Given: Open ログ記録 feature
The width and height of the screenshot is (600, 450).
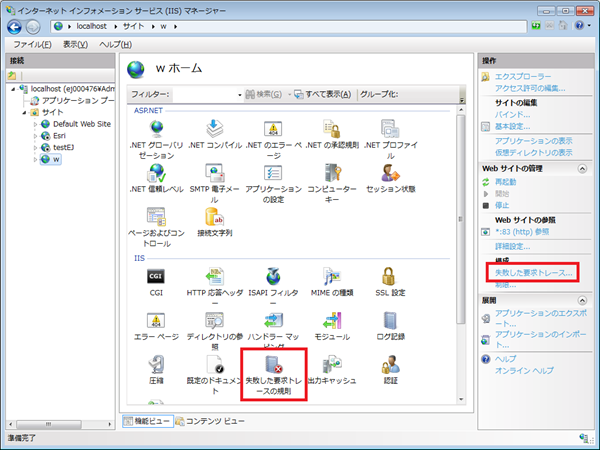Looking at the screenshot, I should [390, 326].
